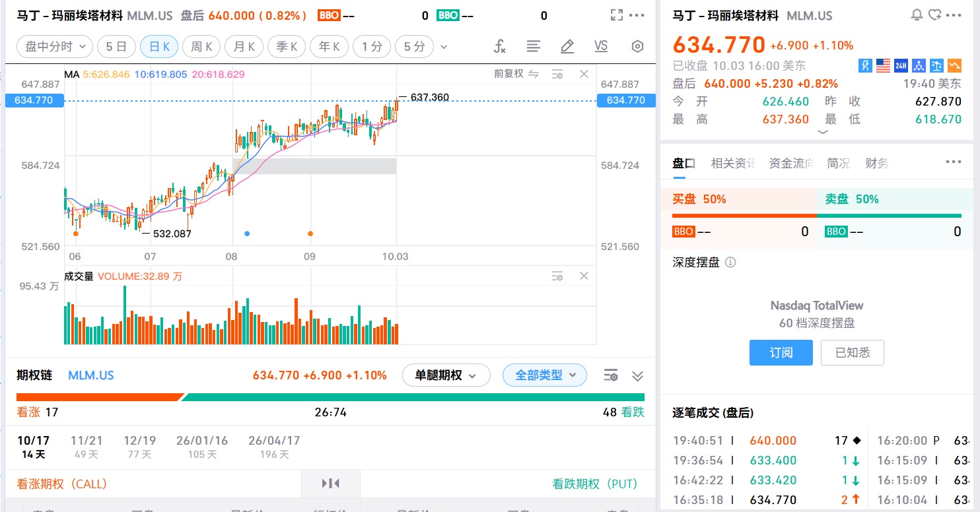Screen dimensions: 980x512
Task: Add stock to watchlist heart icon
Action: pos(935,15)
